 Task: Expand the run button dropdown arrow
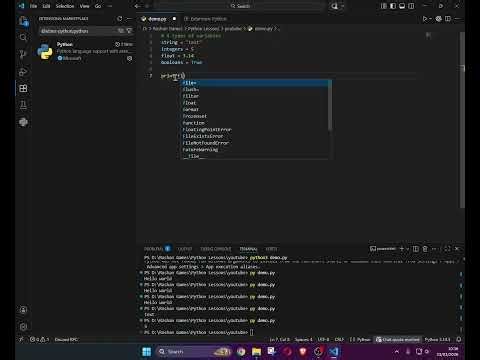click(430, 19)
